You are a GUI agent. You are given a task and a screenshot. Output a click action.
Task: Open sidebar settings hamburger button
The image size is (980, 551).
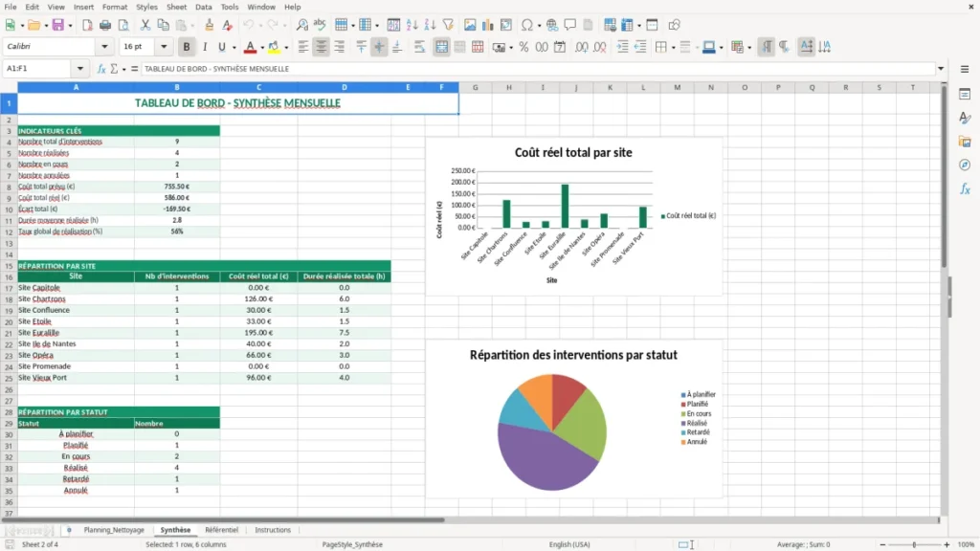click(x=965, y=69)
